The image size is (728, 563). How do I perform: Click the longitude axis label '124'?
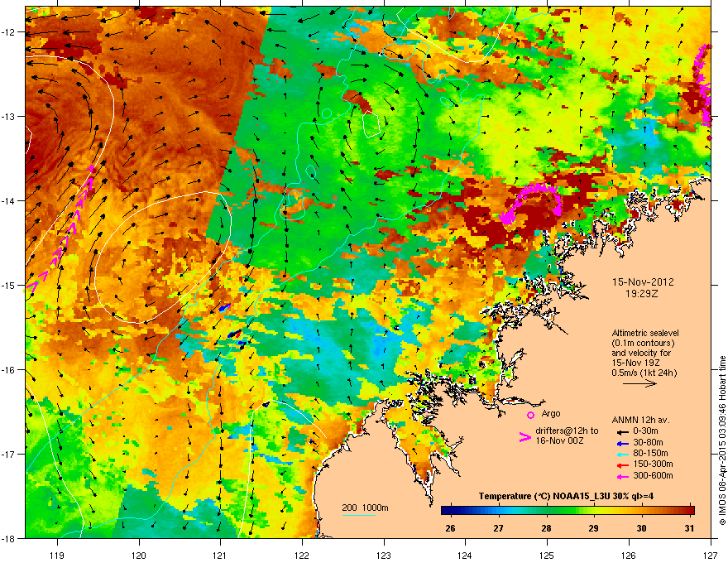(x=465, y=556)
